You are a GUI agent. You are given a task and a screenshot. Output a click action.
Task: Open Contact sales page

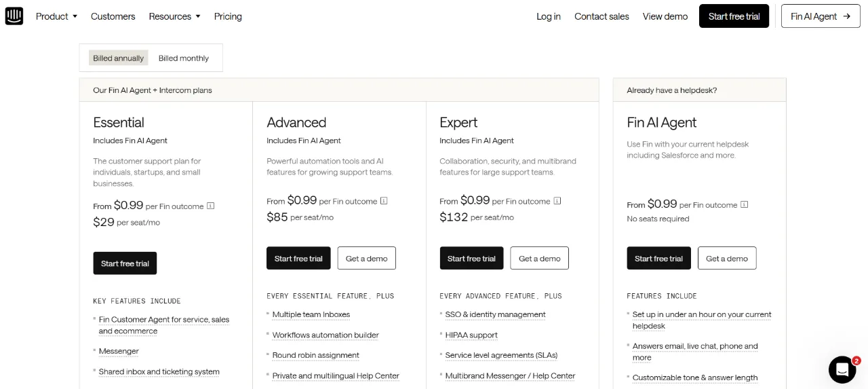pos(601,16)
